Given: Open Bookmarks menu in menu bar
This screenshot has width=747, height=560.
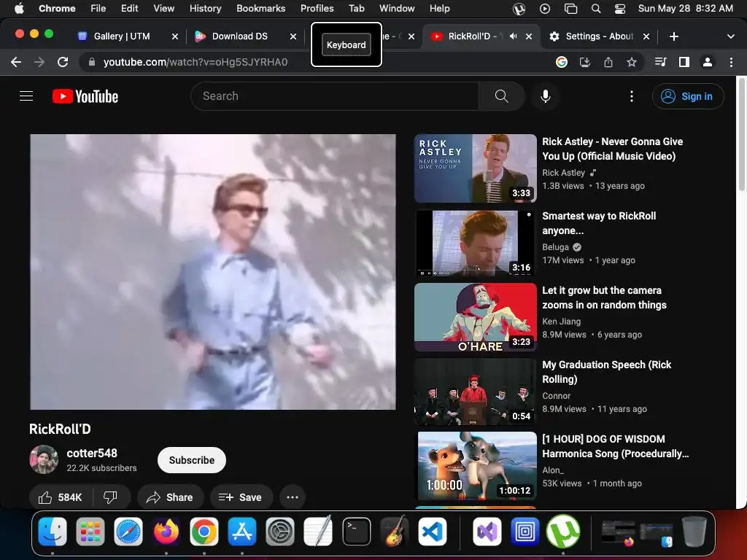Looking at the screenshot, I should pyautogui.click(x=260, y=9).
